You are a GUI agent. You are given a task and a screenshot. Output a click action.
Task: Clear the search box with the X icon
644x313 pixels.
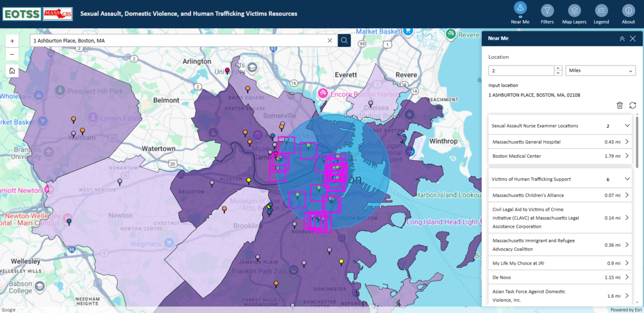coord(330,40)
